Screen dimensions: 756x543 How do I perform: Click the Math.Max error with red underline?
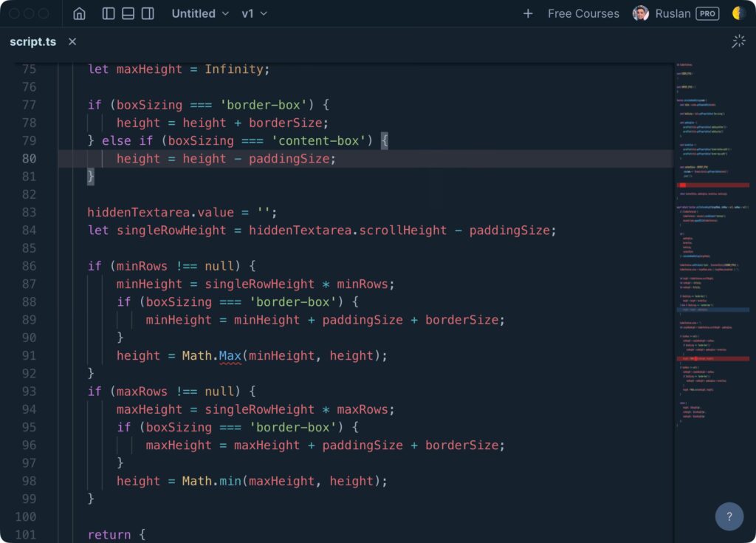(230, 356)
